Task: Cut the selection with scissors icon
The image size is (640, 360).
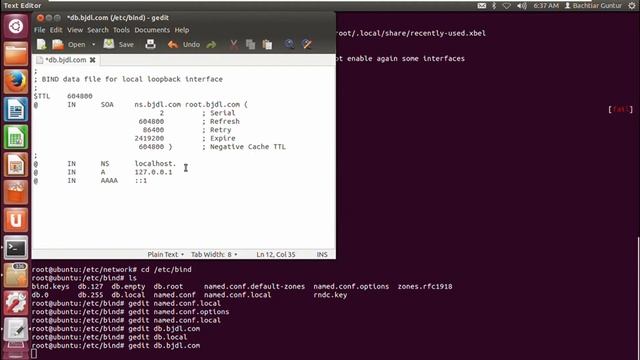Action: (233, 44)
